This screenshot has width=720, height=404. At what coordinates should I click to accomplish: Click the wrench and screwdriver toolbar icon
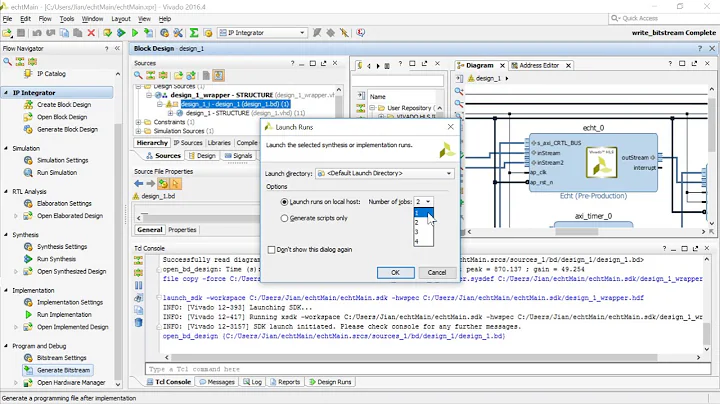pos(178,33)
